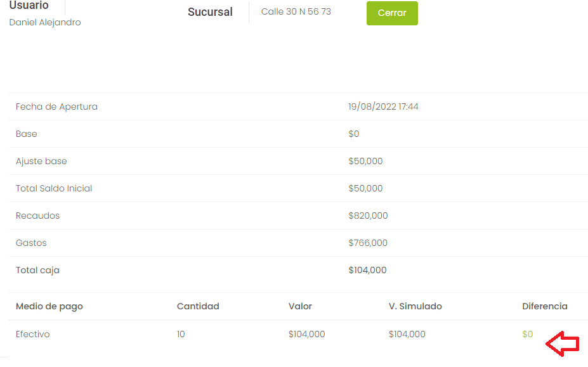The height and width of the screenshot is (367, 588).
Task: Select the branch address Calle 30 N 56 73
Action: point(296,11)
